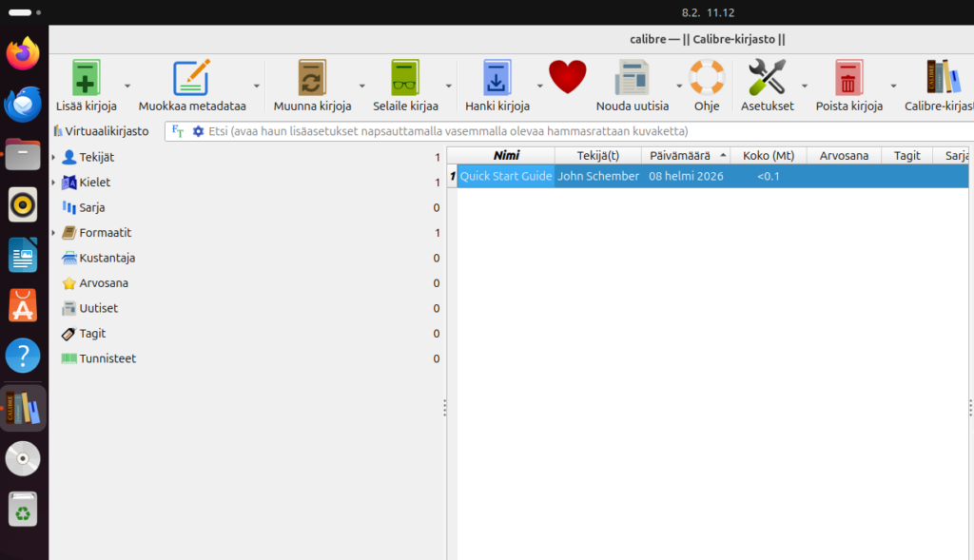The width and height of the screenshot is (974, 560).
Task: Click the Muunna kirjoja convert icon
Action: [312, 78]
